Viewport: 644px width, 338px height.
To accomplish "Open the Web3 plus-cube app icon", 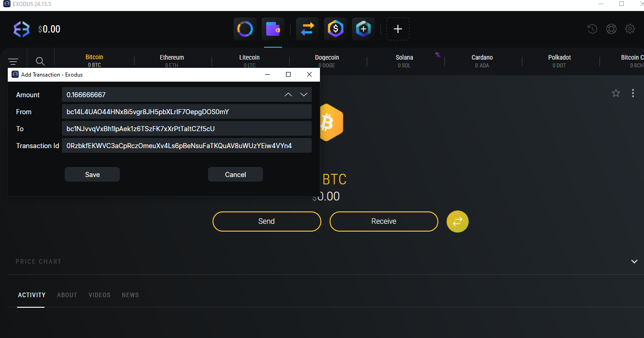I will [x=364, y=29].
